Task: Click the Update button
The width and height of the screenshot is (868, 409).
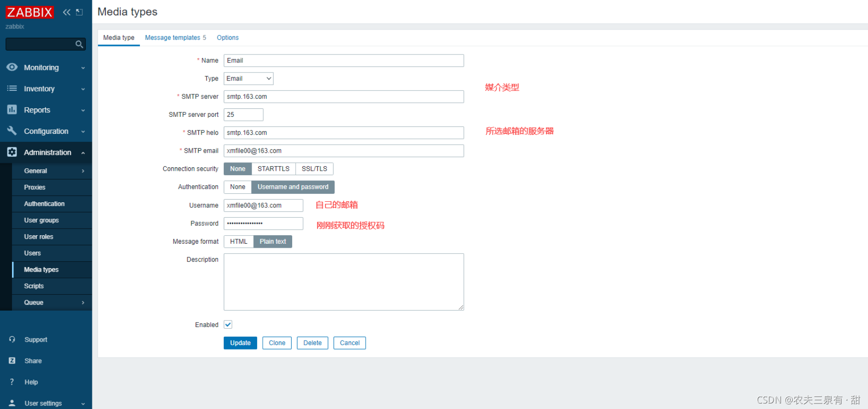Action: (240, 343)
